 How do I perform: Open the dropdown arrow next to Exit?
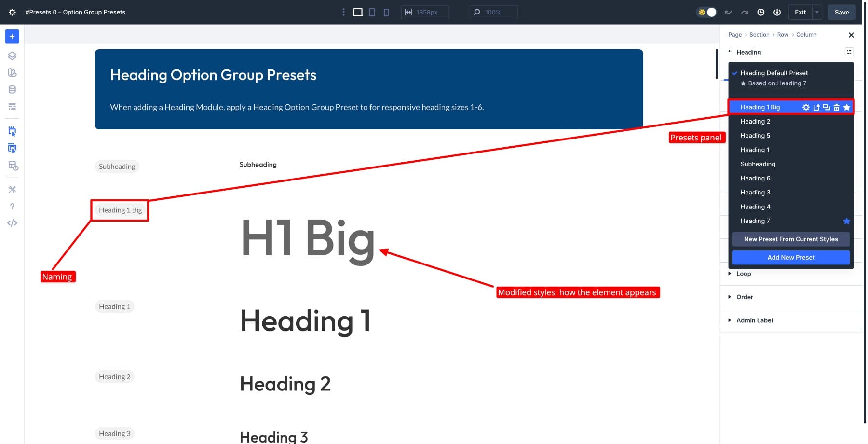pos(817,12)
